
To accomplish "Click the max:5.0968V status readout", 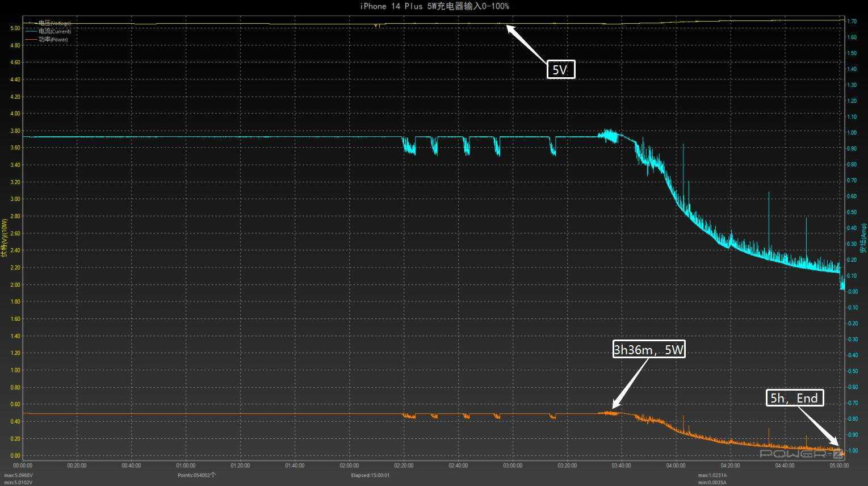I will click(x=19, y=475).
